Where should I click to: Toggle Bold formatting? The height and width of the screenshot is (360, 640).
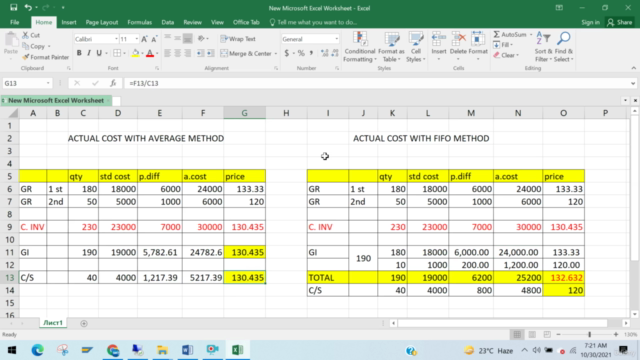[79, 53]
